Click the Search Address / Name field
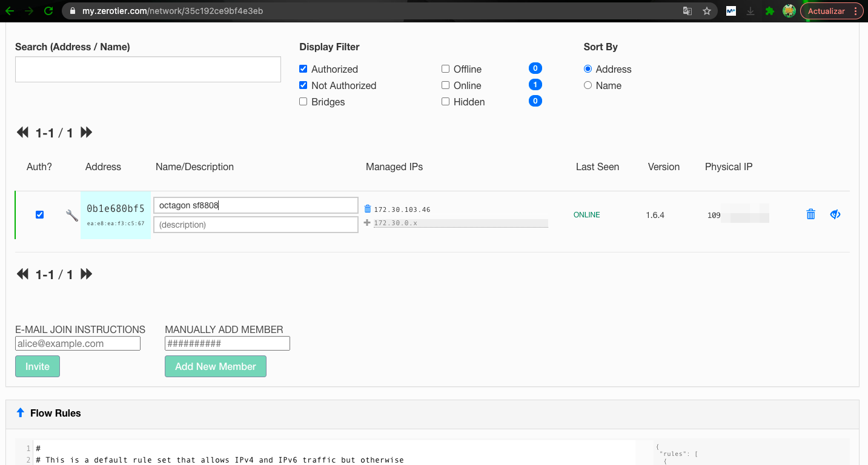868x465 pixels. click(148, 70)
